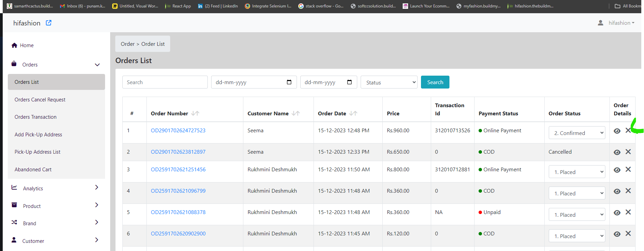Open Pick-Up Address List page
The height and width of the screenshot is (251, 644).
point(37,152)
